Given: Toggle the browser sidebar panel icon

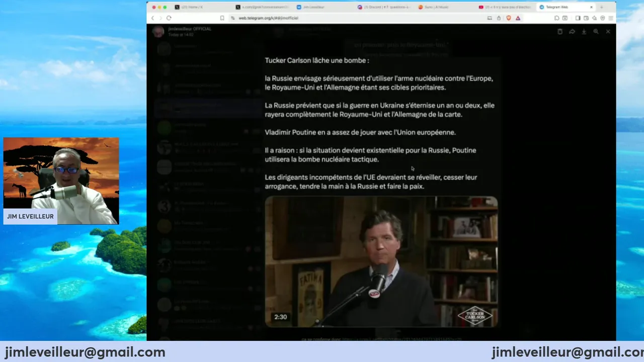Looking at the screenshot, I should (x=578, y=18).
